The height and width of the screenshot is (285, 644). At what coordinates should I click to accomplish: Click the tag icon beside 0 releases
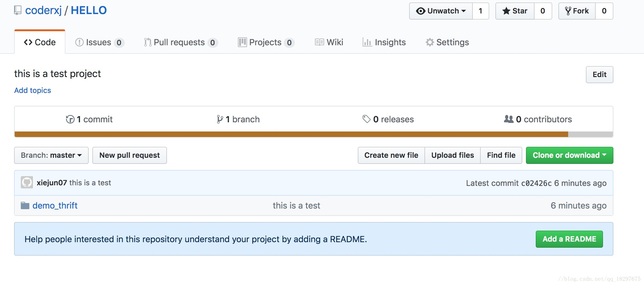pyautogui.click(x=366, y=119)
